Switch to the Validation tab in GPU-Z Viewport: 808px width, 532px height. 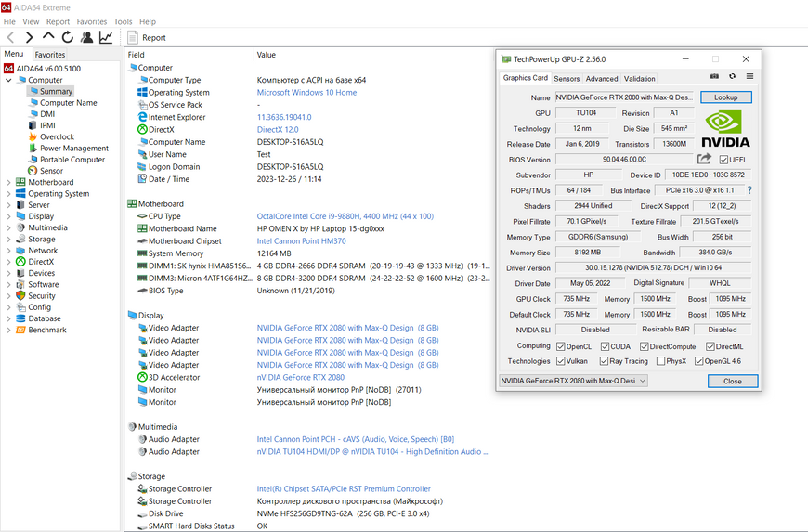click(640, 78)
